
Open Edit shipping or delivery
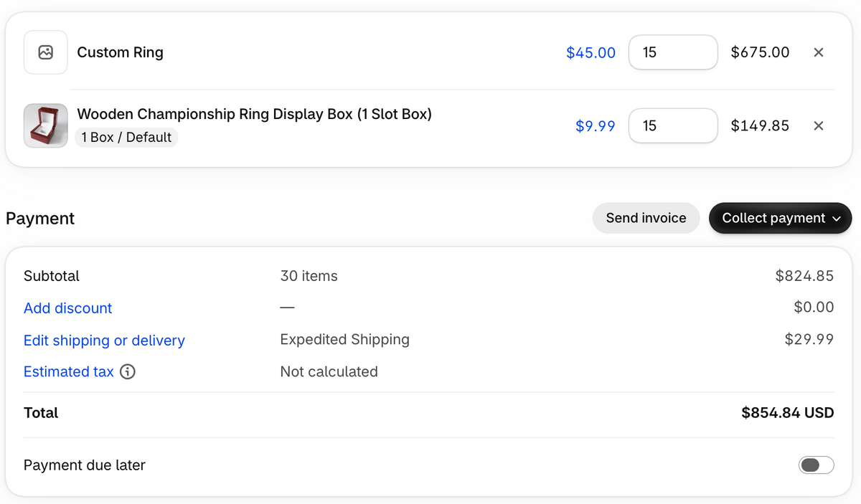[104, 341]
